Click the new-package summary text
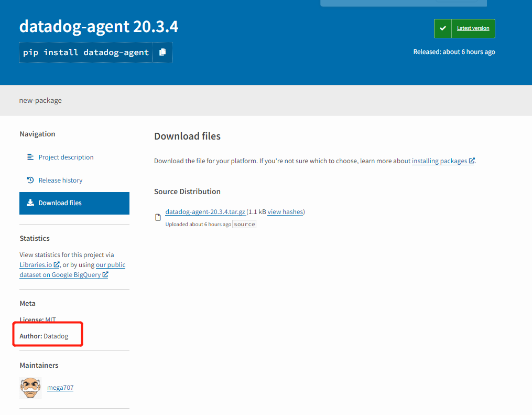The width and height of the screenshot is (532, 415). coord(40,101)
